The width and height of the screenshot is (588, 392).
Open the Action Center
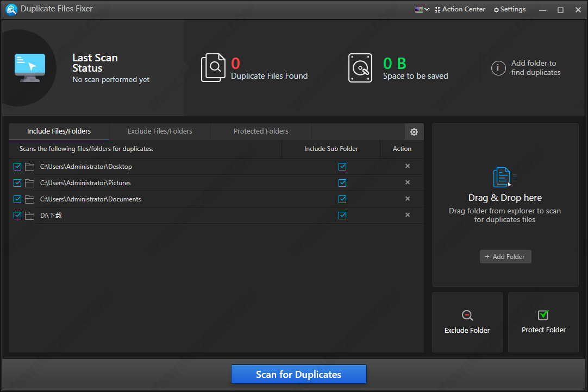[460, 9]
